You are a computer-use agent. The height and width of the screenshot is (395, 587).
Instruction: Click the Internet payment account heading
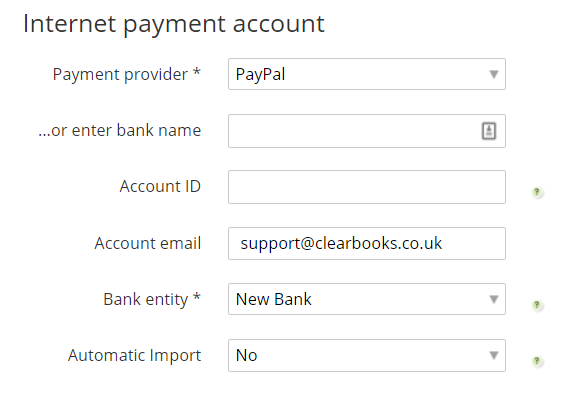pos(174,24)
